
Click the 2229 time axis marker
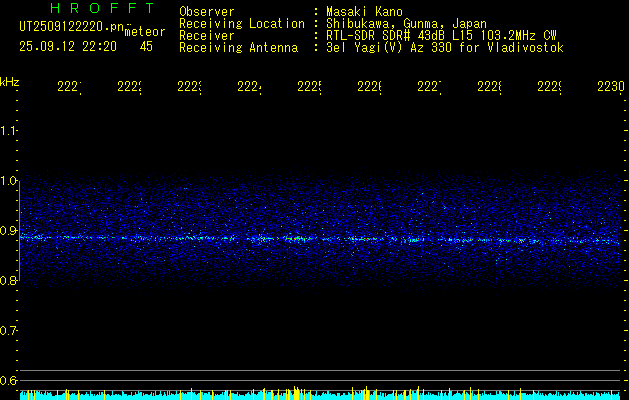(x=550, y=87)
